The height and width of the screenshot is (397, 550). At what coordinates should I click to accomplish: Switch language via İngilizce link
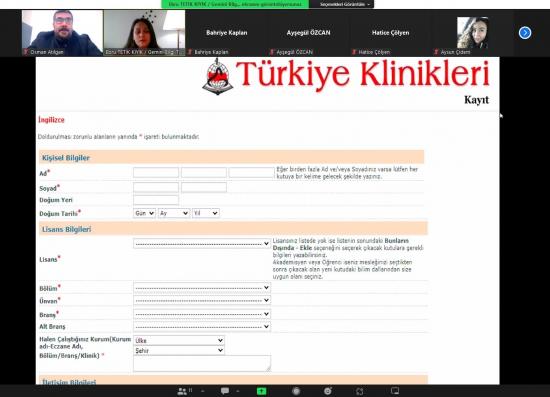coord(51,120)
